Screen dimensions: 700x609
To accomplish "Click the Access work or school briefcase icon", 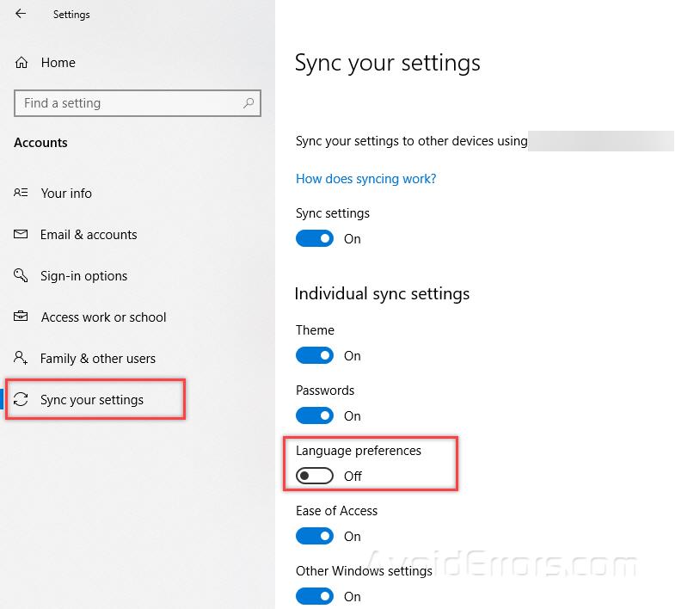I will [x=21, y=317].
